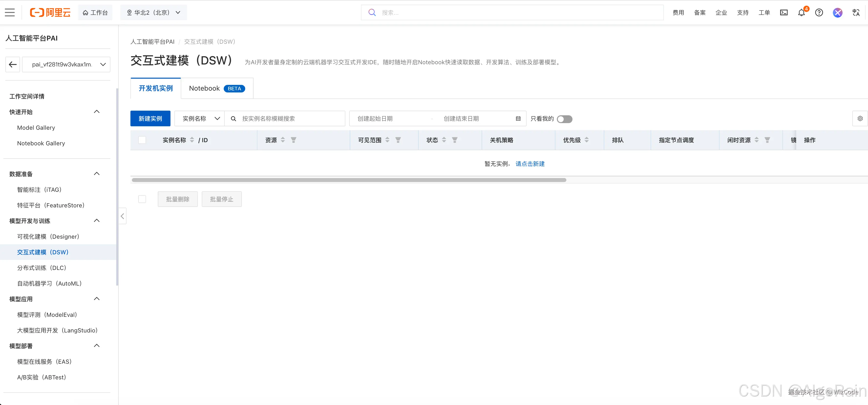Click the horizontal table scrollbar

[349, 180]
